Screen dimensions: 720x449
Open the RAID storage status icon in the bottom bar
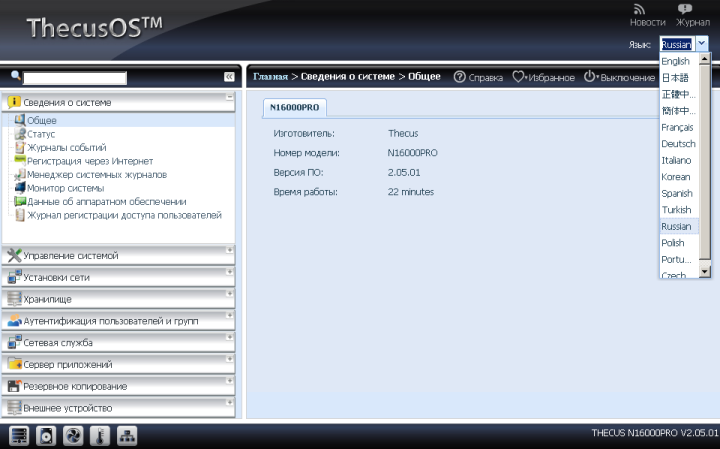pos(19,436)
